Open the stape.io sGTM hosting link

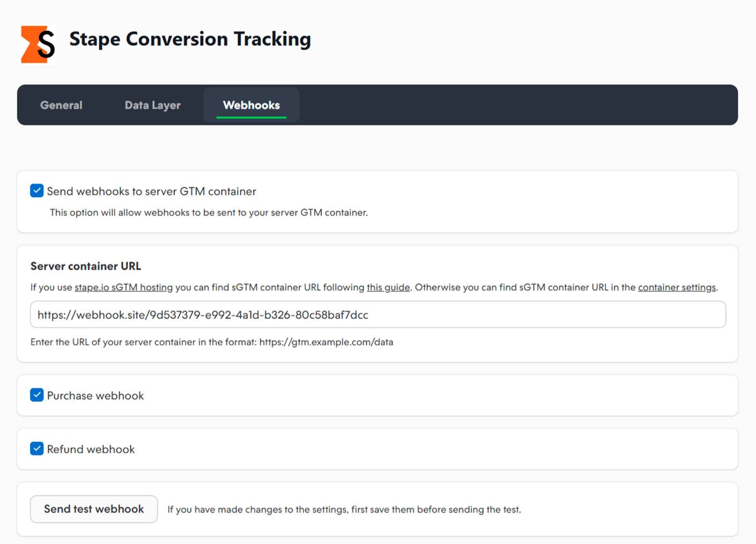pyautogui.click(x=123, y=288)
